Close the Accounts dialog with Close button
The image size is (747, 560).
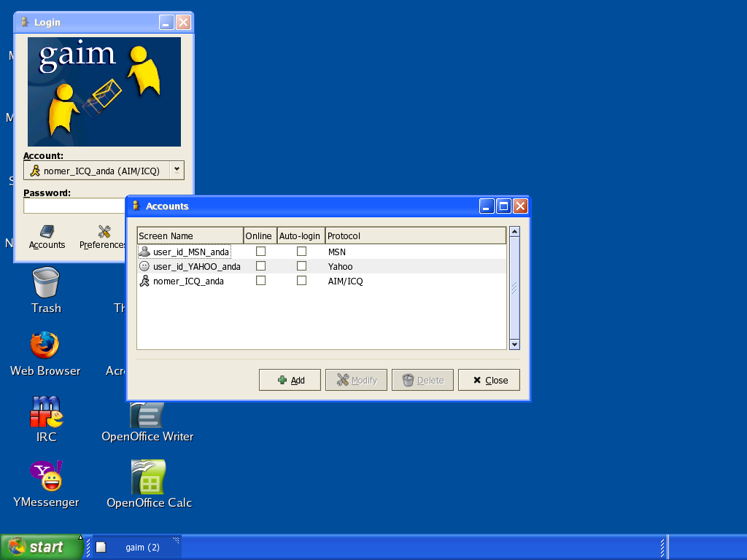489,380
